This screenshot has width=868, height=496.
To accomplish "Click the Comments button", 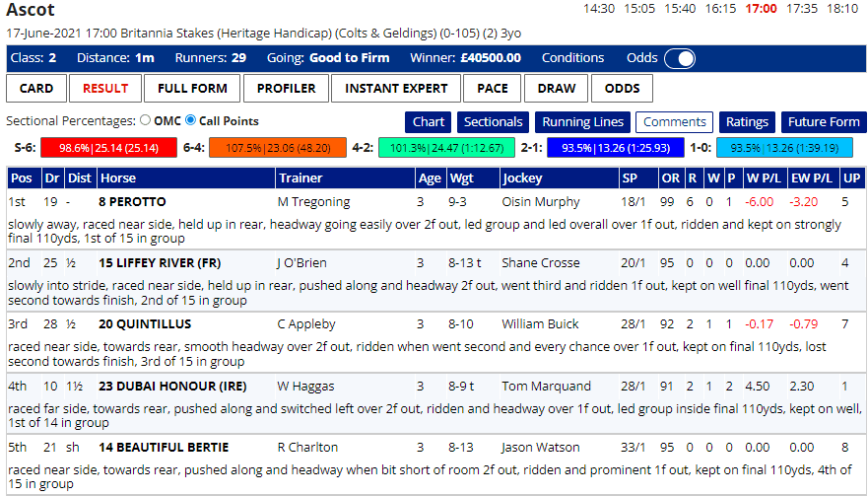I will tap(674, 122).
